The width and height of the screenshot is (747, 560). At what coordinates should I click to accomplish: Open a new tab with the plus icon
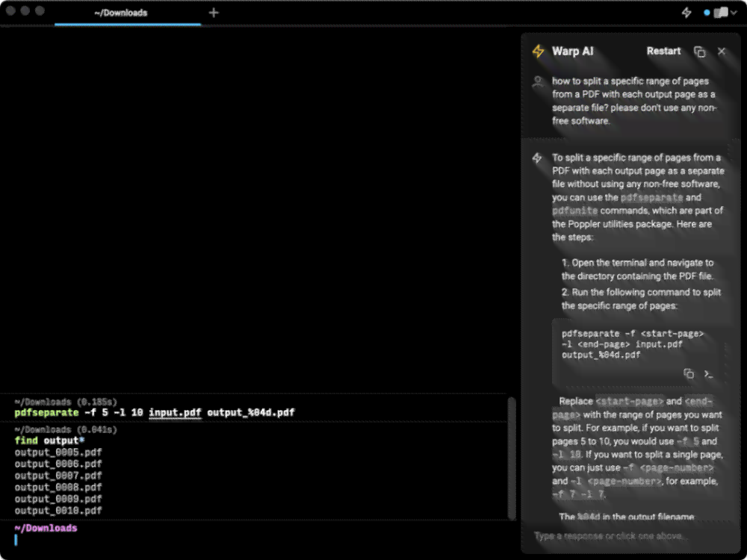[x=214, y=13]
